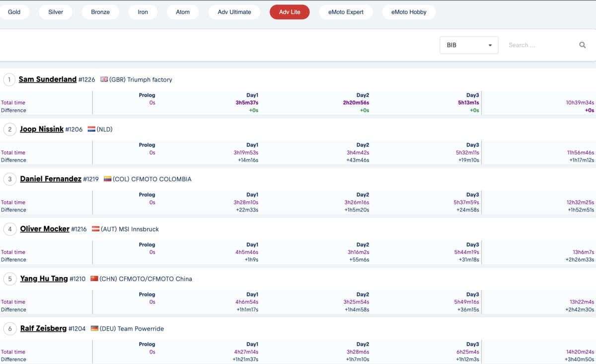Click Zeisberg total 14h20m24s
The image size is (596, 364).
pyautogui.click(x=581, y=352)
